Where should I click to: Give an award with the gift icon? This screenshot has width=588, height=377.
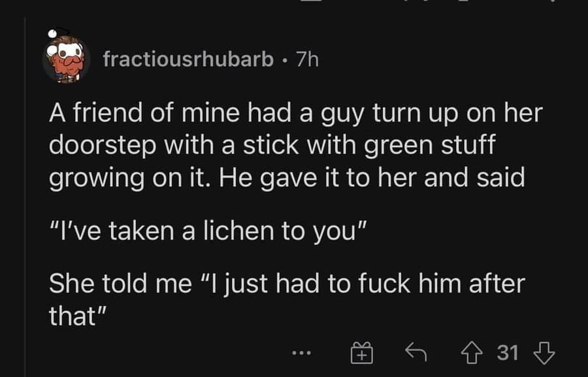(361, 354)
